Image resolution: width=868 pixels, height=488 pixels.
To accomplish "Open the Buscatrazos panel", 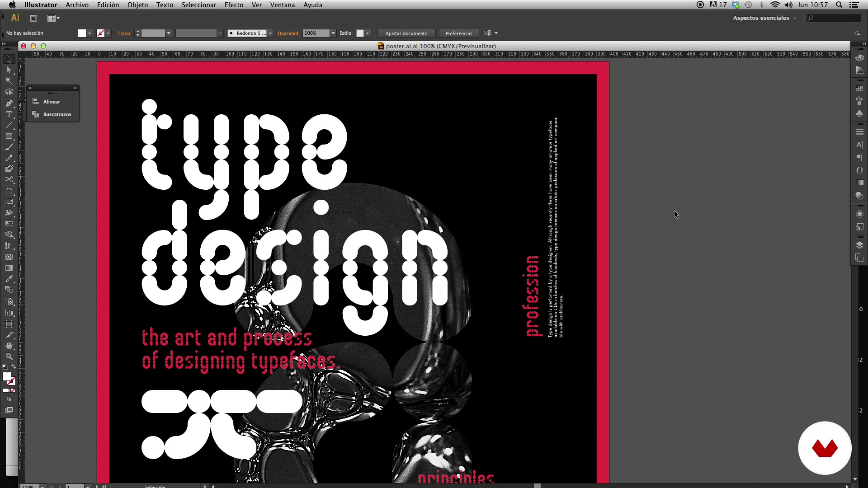I will (53, 114).
